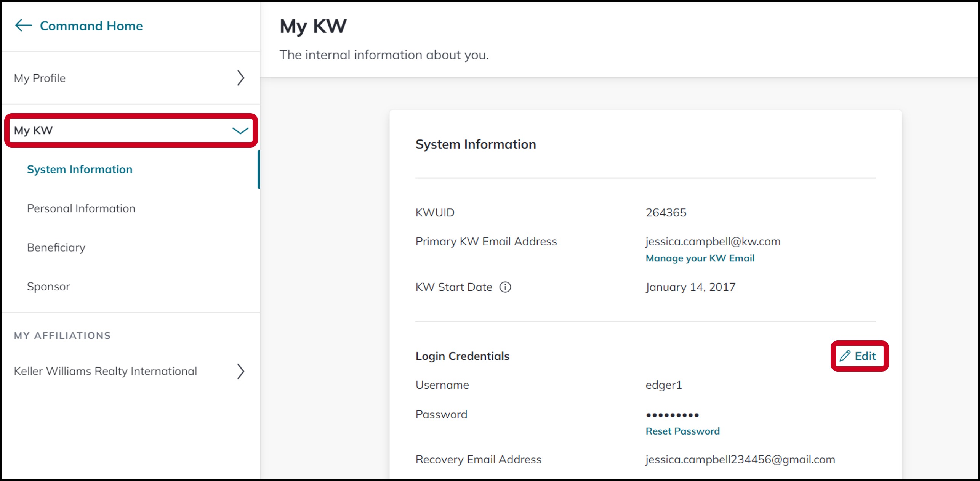This screenshot has height=481, width=980.
Task: Click Edit for Login Credentials
Action: [x=859, y=356]
